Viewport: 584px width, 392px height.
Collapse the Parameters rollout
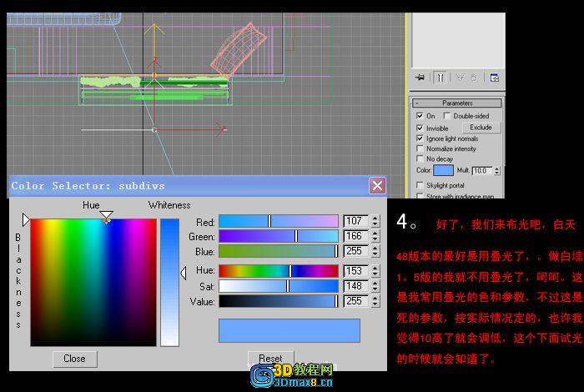tap(457, 103)
